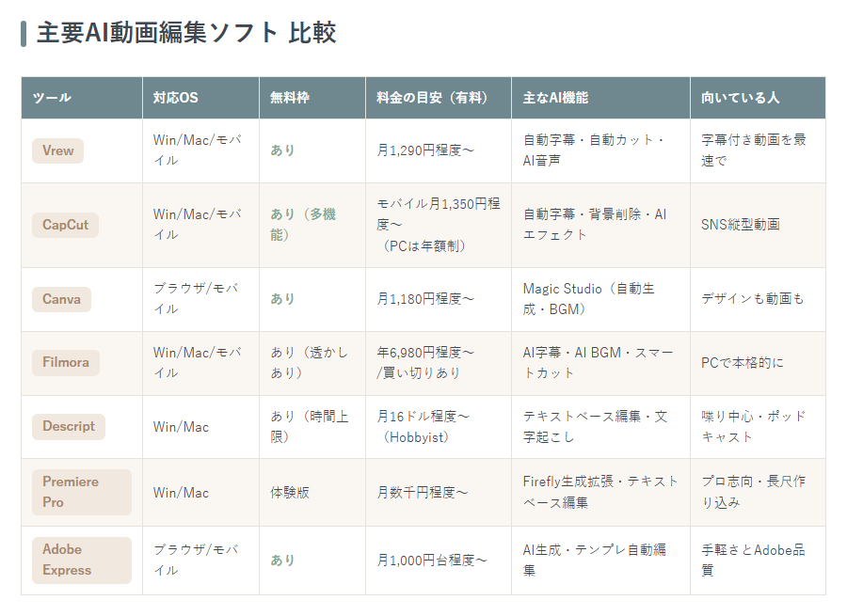Click AI生成・テンプレ自動編集 cell

coord(600,561)
